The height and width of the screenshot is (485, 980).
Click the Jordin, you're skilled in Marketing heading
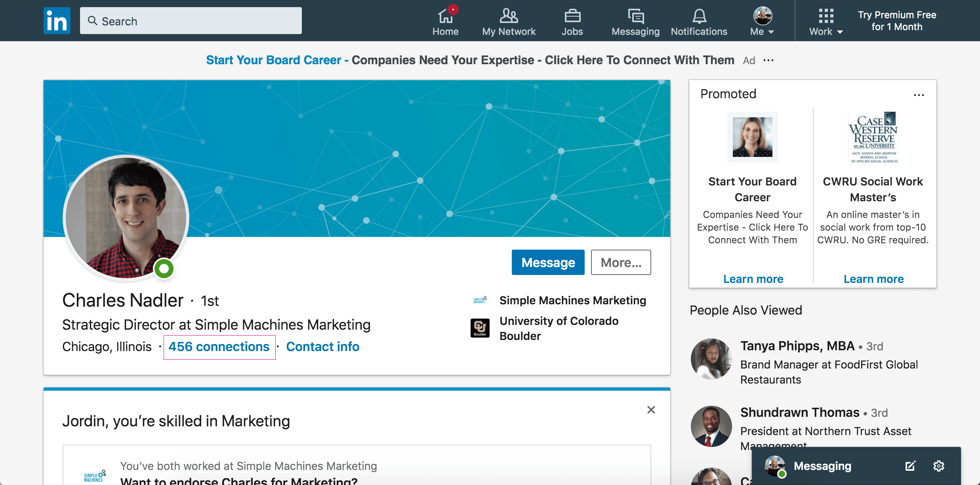(176, 421)
